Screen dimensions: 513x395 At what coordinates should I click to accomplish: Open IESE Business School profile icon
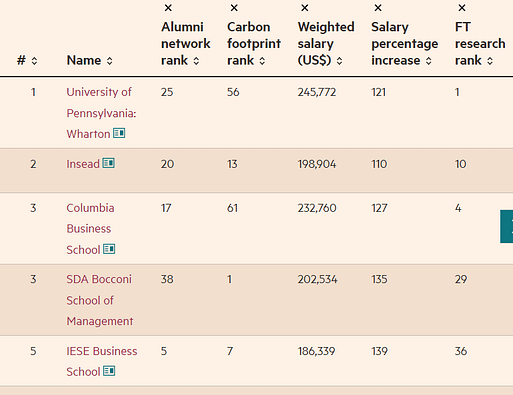point(109,371)
